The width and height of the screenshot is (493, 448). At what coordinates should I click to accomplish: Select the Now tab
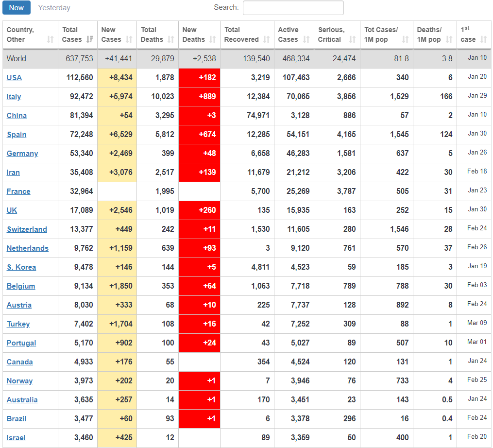17,8
